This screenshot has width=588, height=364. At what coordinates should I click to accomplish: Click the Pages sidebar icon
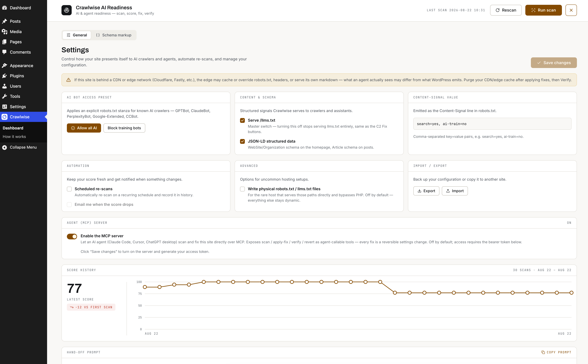pos(4,42)
